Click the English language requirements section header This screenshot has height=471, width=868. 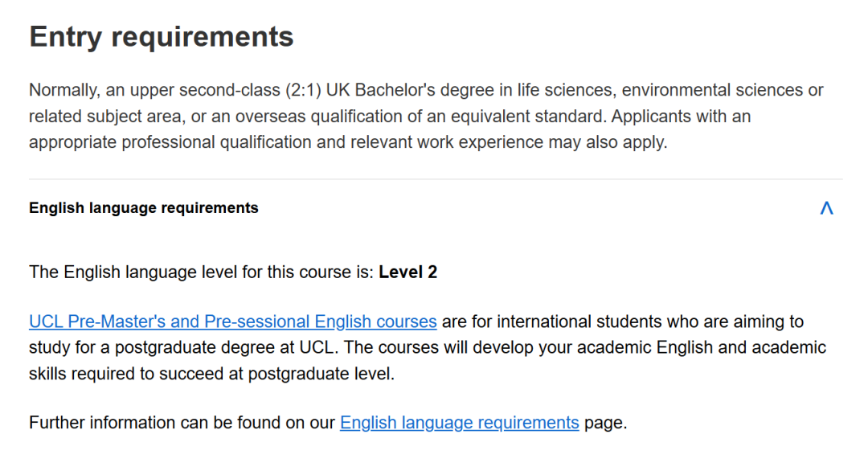(143, 207)
